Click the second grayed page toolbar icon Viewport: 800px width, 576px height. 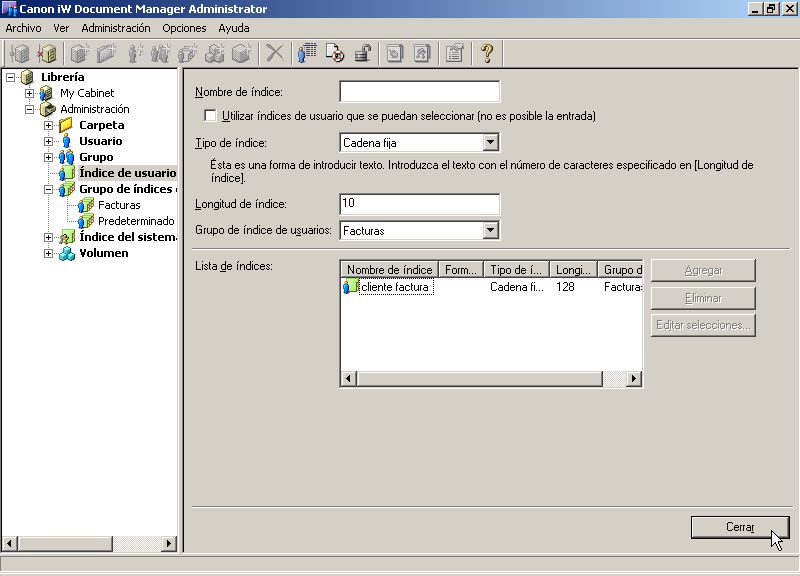point(422,53)
